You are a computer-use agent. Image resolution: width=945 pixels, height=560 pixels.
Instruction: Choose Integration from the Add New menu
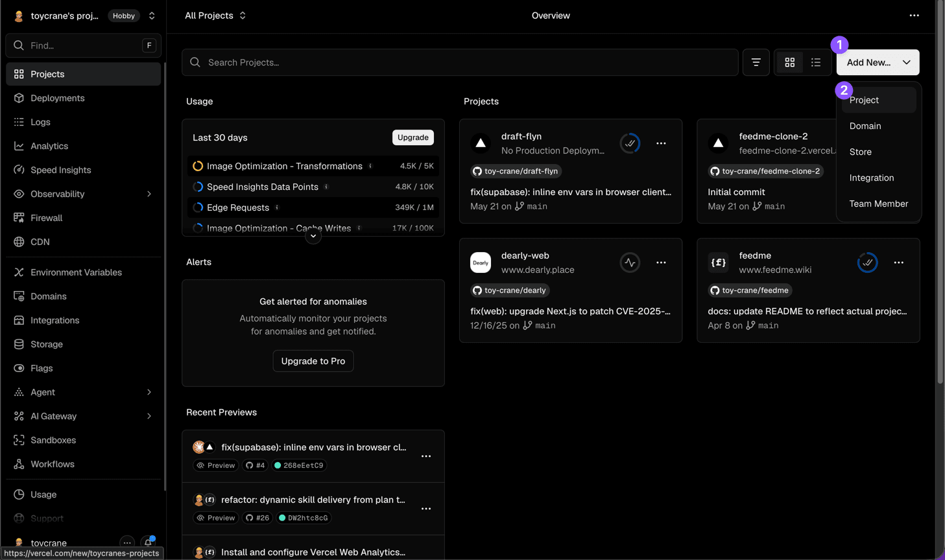point(879,178)
